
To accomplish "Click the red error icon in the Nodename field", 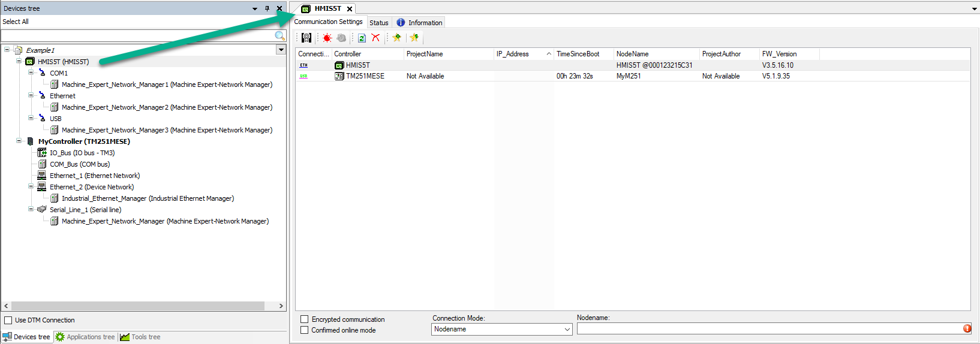I will pos(967,328).
